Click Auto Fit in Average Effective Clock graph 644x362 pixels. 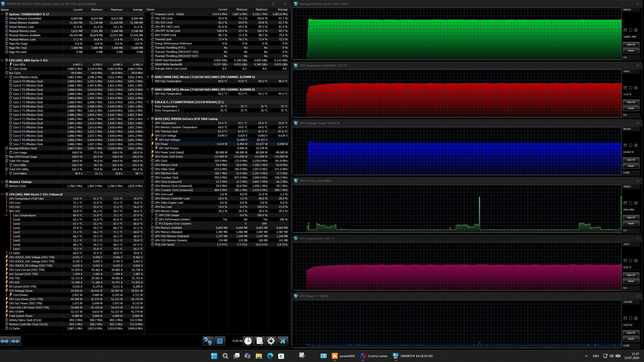(631, 45)
